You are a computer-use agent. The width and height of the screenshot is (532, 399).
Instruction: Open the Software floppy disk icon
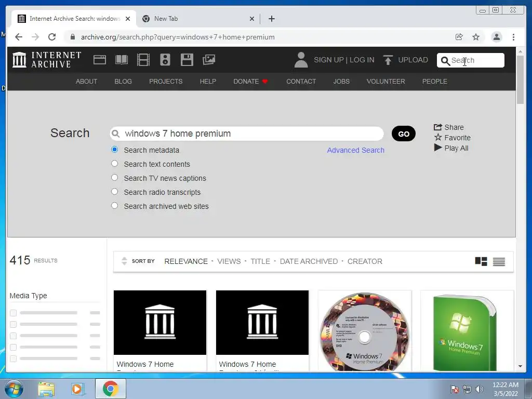[x=187, y=60]
